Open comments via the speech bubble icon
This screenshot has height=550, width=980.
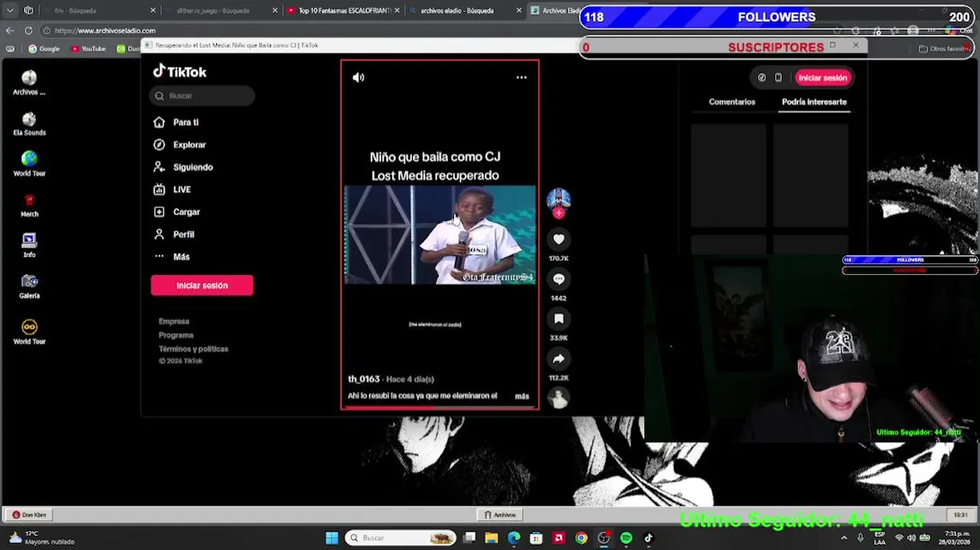coord(559,279)
